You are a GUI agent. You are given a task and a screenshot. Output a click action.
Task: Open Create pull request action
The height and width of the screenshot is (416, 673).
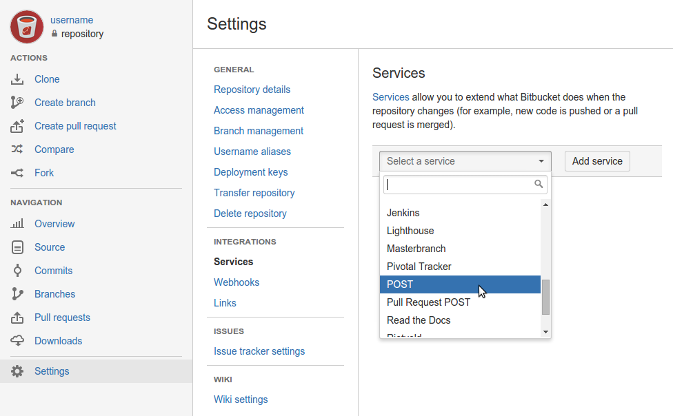(x=75, y=126)
